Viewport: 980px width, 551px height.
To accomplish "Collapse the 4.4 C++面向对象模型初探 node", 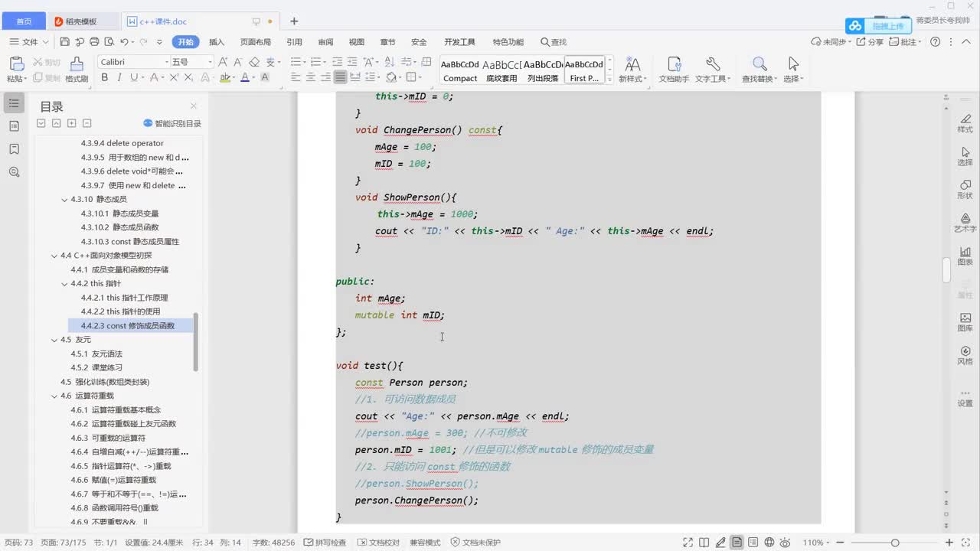I will 54,256.
